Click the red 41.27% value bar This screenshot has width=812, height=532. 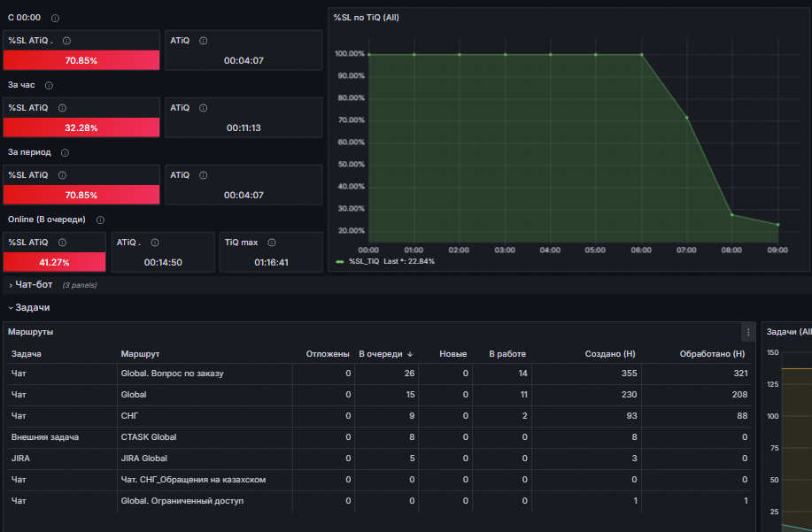point(54,262)
